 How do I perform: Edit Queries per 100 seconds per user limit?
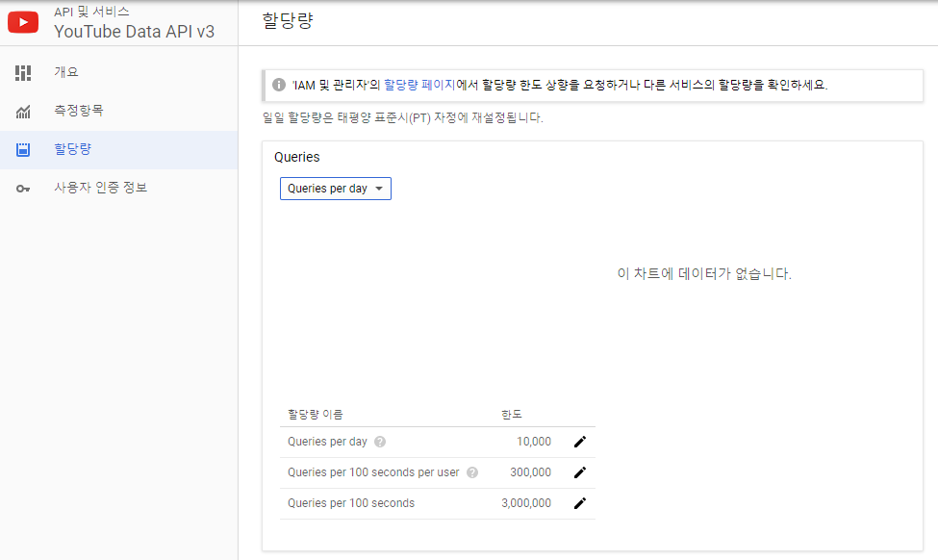(x=580, y=472)
